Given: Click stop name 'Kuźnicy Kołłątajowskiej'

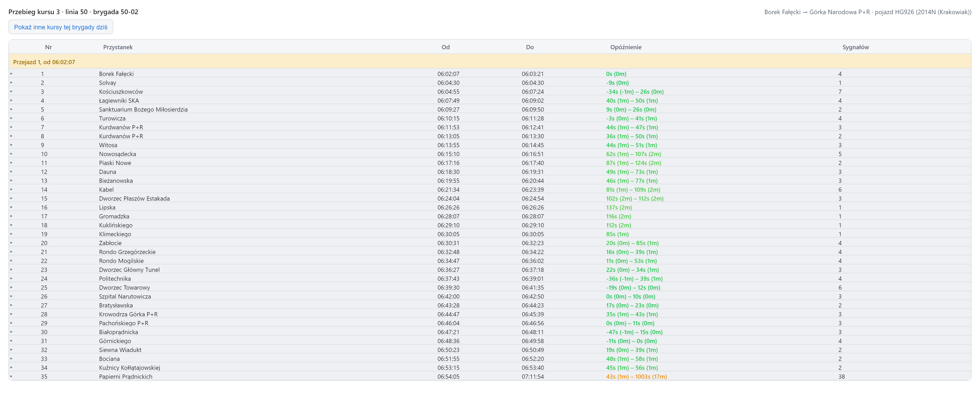Looking at the screenshot, I should (x=129, y=368).
